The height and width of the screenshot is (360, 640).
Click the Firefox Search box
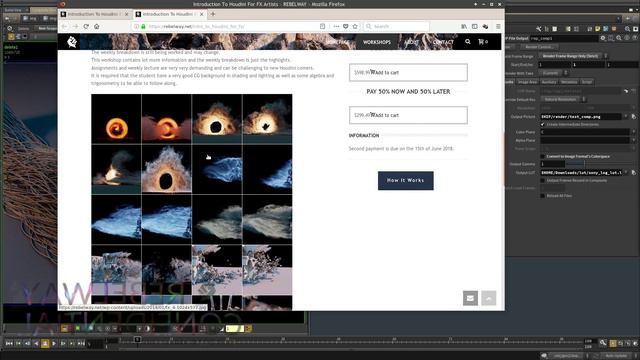(x=396, y=26)
